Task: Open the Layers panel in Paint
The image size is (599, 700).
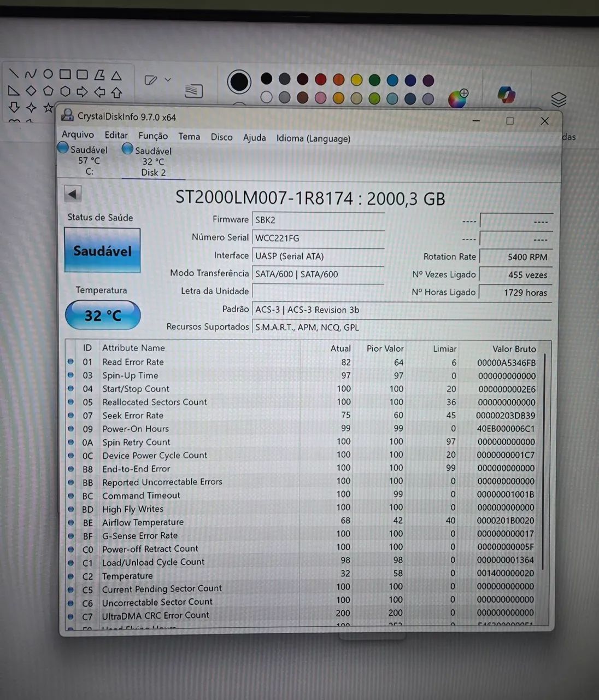Action: tap(559, 100)
